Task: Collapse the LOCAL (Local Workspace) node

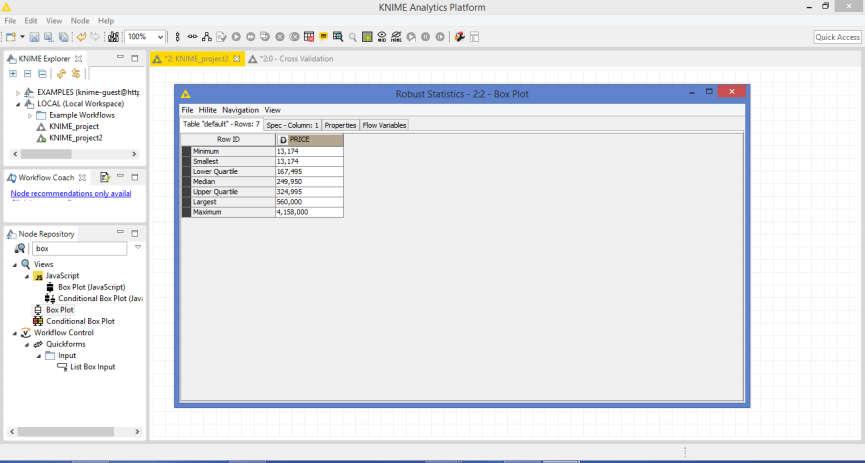Action: 18,104
